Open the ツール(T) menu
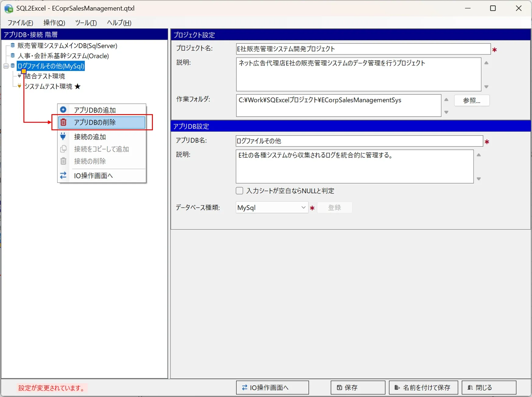Image resolution: width=532 pixels, height=397 pixels. [86, 23]
